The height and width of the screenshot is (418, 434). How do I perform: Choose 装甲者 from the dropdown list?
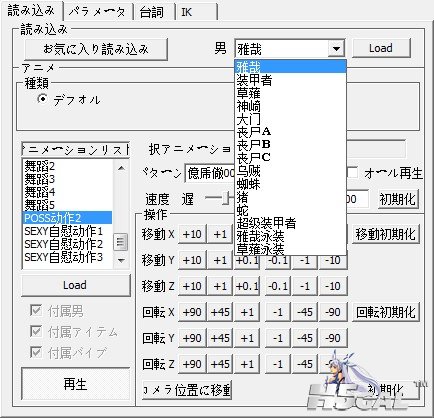291,80
